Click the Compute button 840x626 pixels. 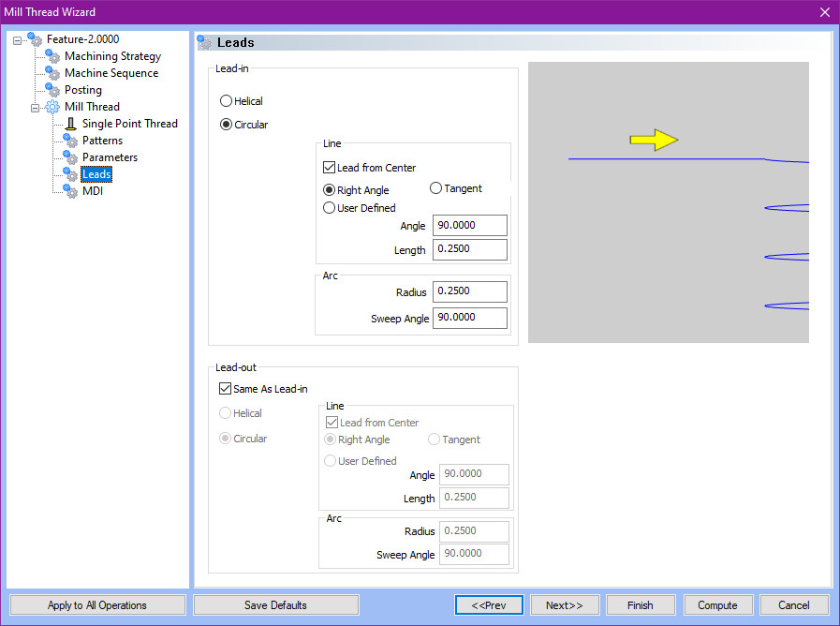coord(718,605)
